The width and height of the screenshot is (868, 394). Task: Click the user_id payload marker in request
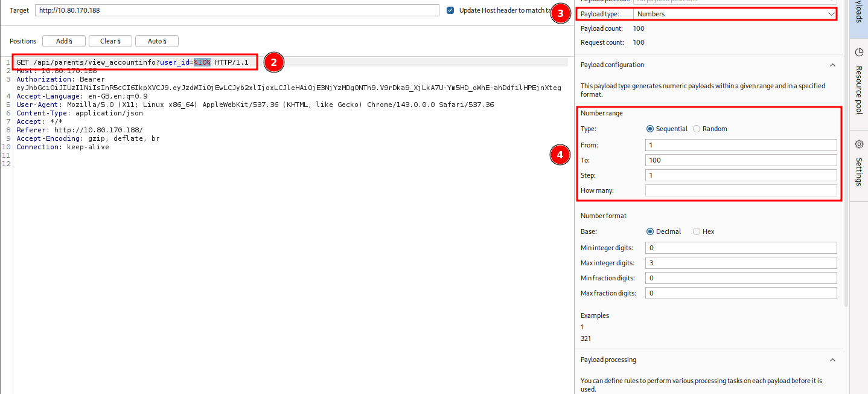(202, 62)
